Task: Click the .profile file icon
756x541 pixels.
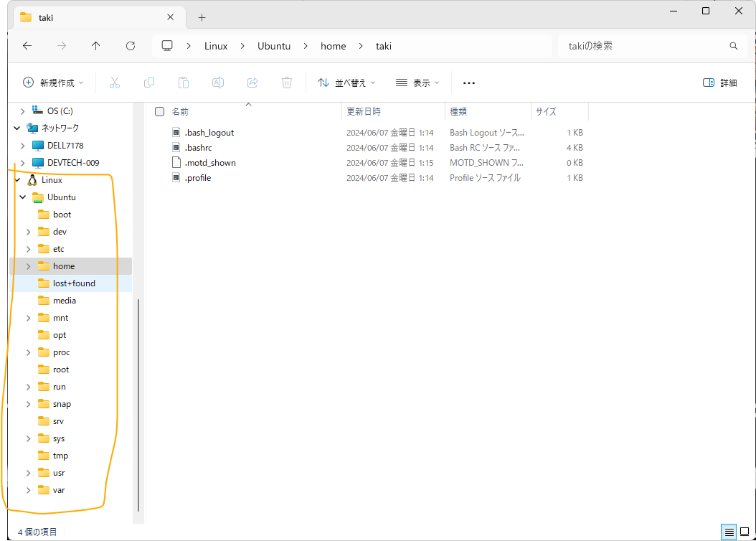Action: pos(176,177)
